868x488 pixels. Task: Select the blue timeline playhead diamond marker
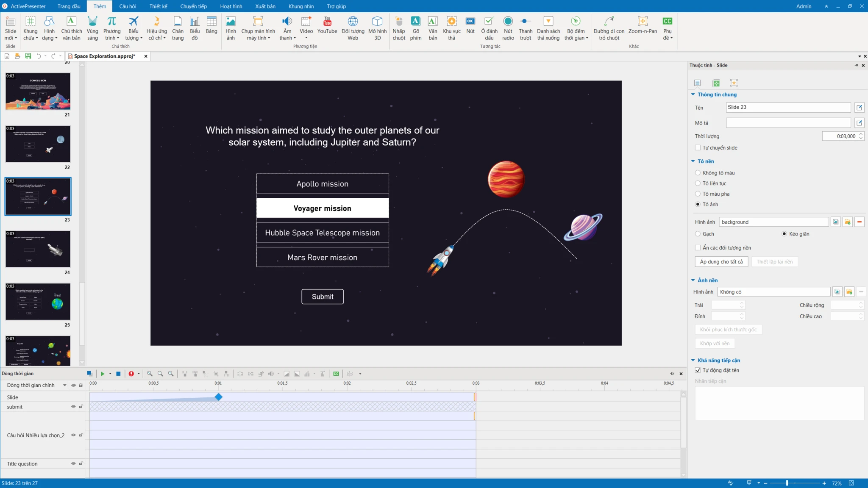pos(218,397)
